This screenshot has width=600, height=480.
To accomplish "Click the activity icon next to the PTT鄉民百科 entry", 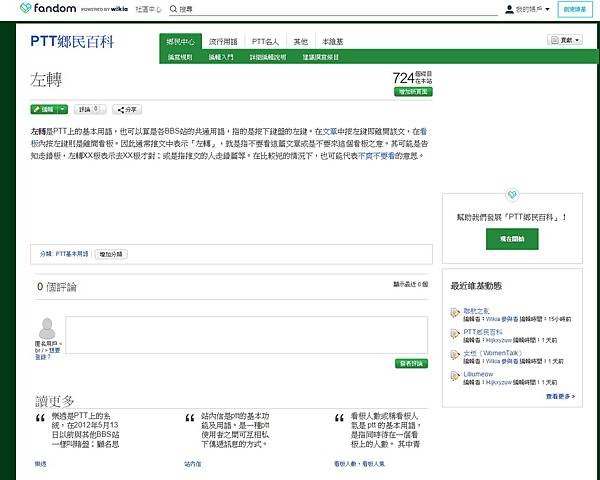I will (455, 334).
